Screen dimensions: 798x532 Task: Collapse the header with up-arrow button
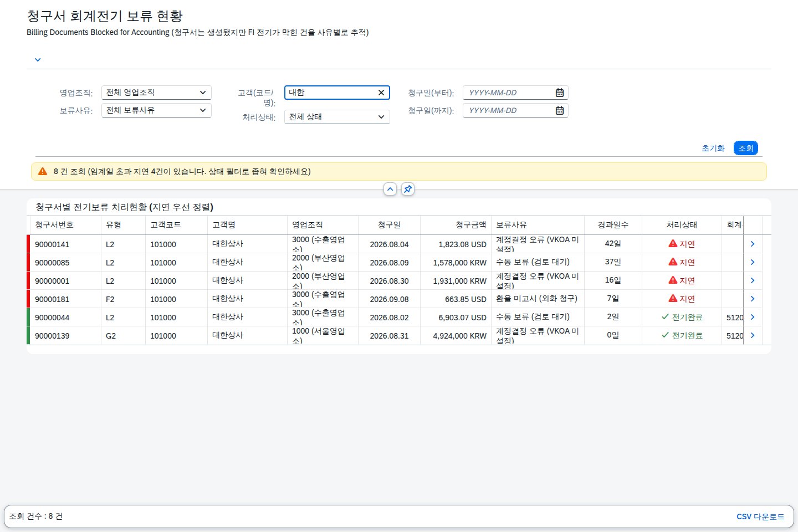[x=390, y=189]
